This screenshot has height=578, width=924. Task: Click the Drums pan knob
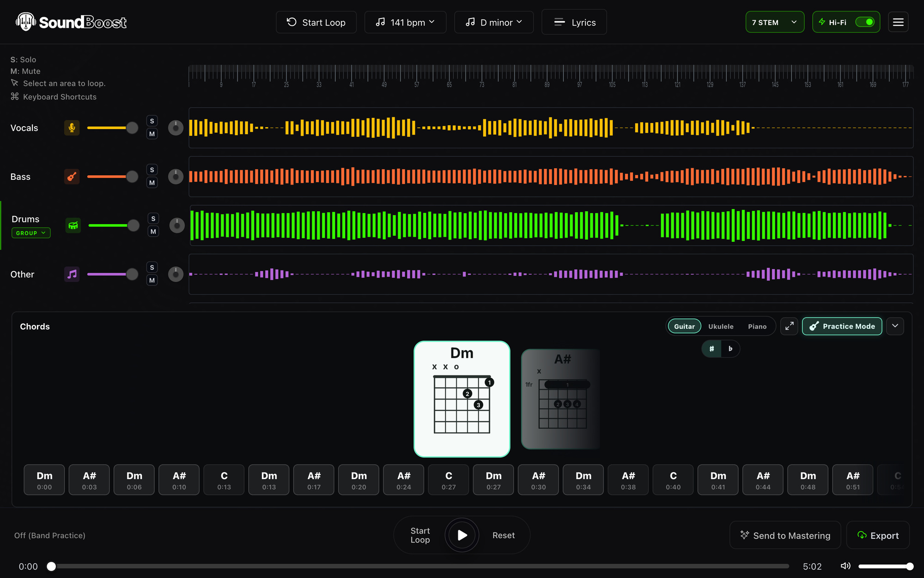[177, 225]
